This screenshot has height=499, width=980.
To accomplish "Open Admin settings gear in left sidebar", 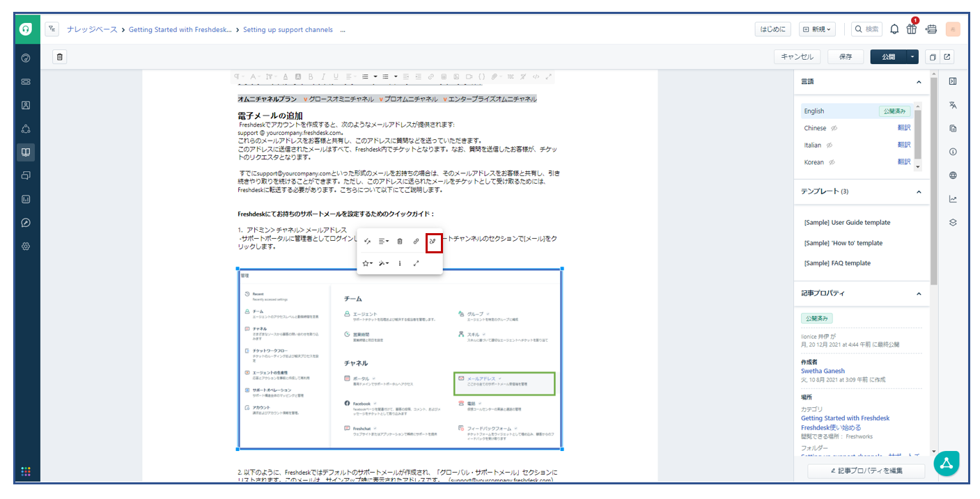I will pyautogui.click(x=26, y=246).
